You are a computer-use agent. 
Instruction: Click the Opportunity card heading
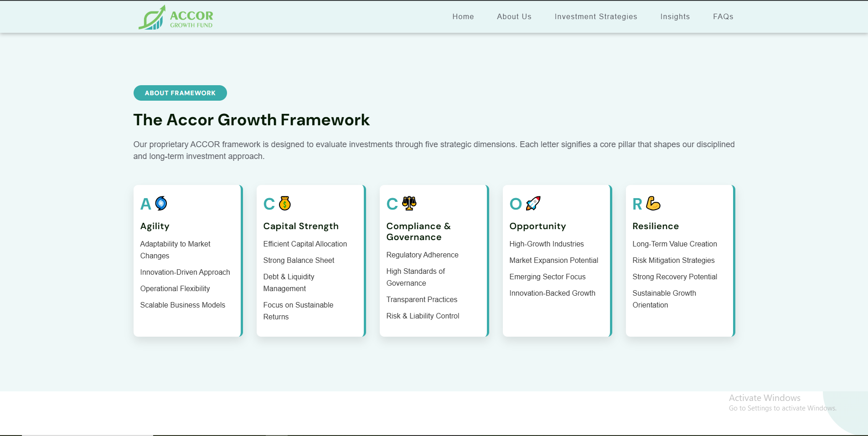click(537, 226)
